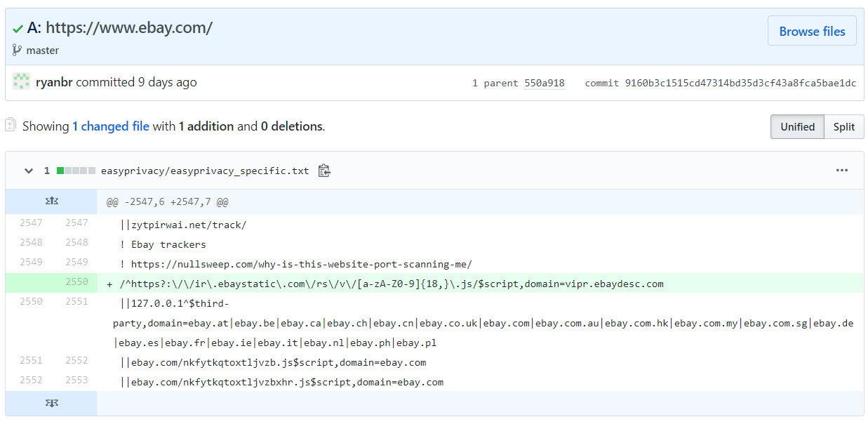
Task: Collapse the easyprivacy_specific.txt diff
Action: coord(29,170)
